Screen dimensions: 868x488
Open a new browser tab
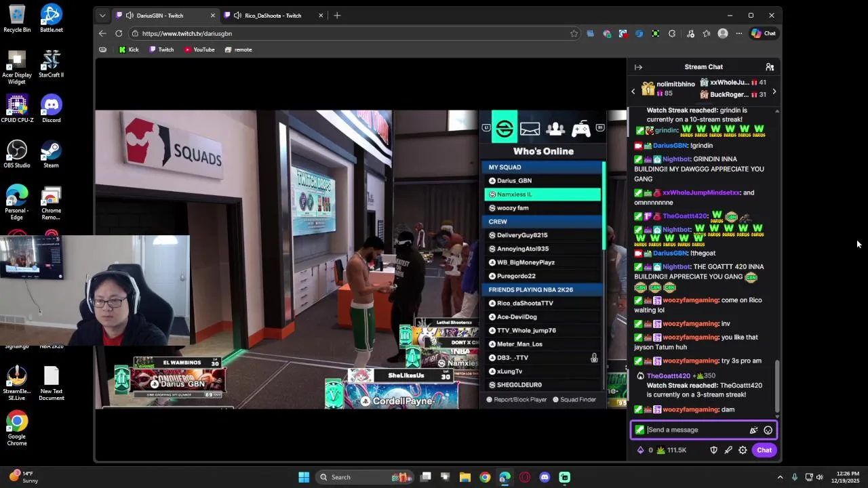(x=337, y=16)
